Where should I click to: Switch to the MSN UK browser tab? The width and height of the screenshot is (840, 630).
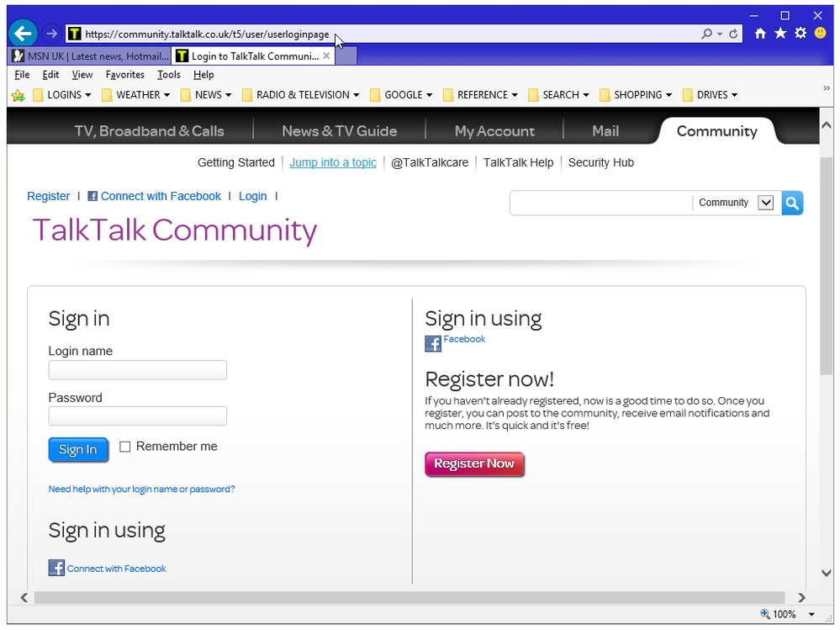pos(90,56)
